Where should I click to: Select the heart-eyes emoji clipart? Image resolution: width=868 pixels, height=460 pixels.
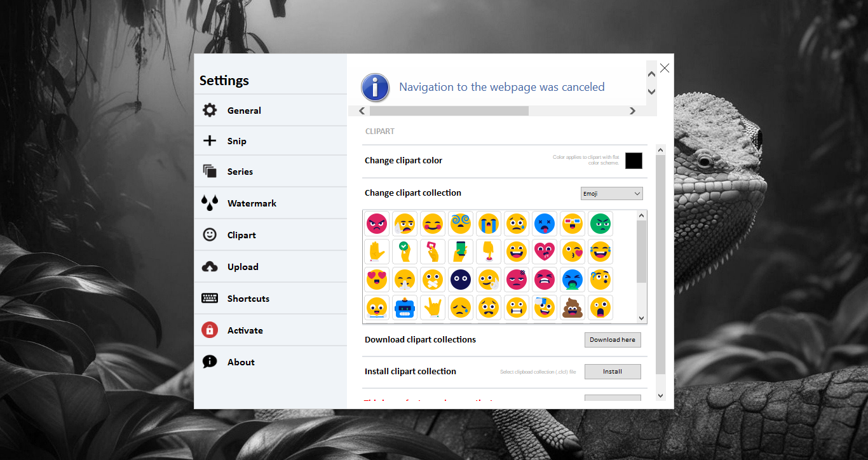pyautogui.click(x=377, y=280)
